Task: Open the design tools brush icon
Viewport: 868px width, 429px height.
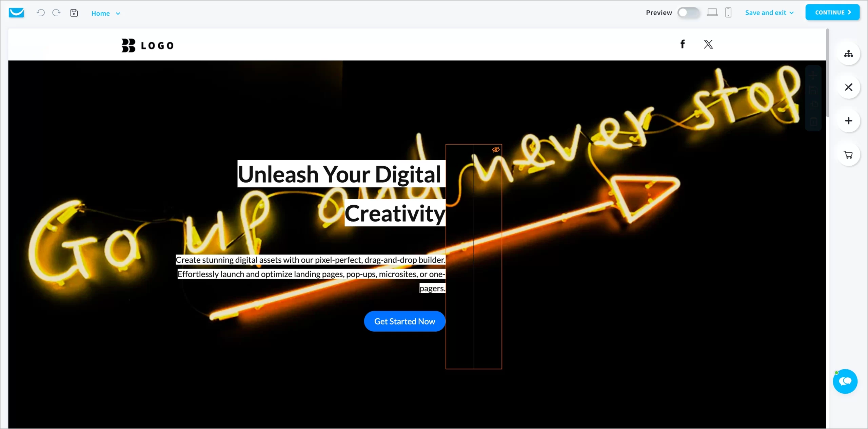Action: tap(848, 87)
